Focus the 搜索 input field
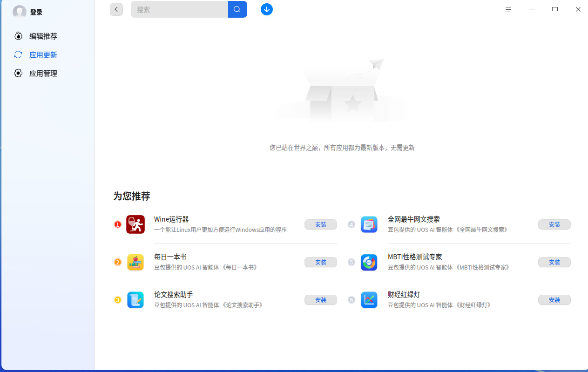Viewport: 588px width, 372px height. pos(180,9)
